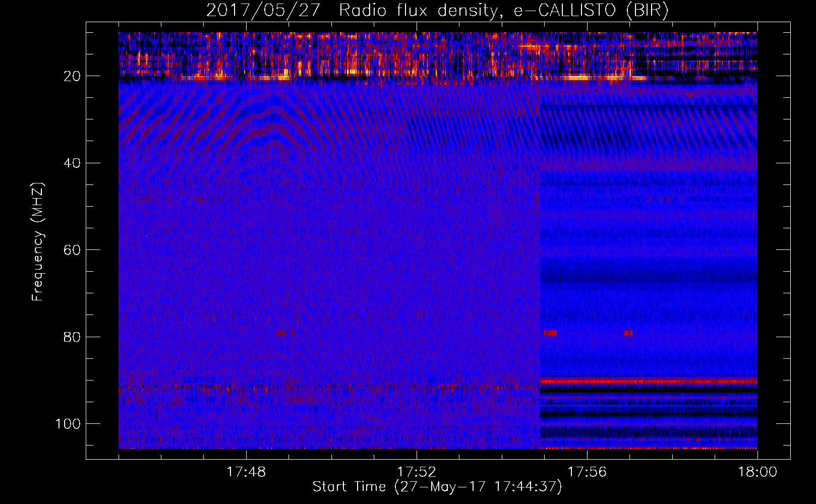816x504 pixels.
Task: Click the bright red band near 90 MHz after 17:55
Action: 649,381
